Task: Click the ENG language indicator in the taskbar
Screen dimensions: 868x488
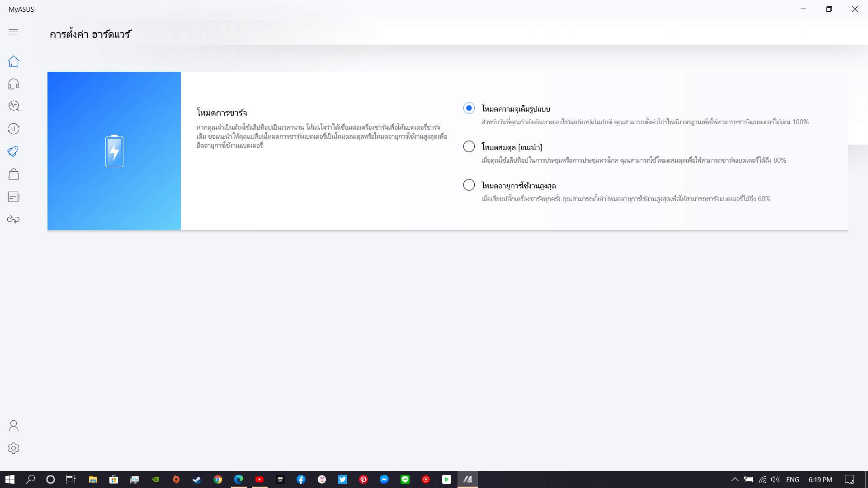Action: coord(793,479)
